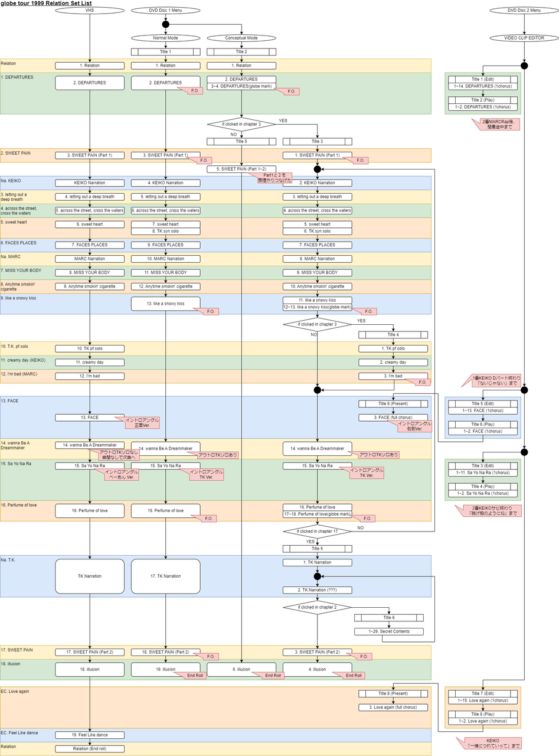Viewport: 559px width, 756px height.
Task: Click 'if clicked in chapter 17' decision diamond
Action: (x=318, y=531)
